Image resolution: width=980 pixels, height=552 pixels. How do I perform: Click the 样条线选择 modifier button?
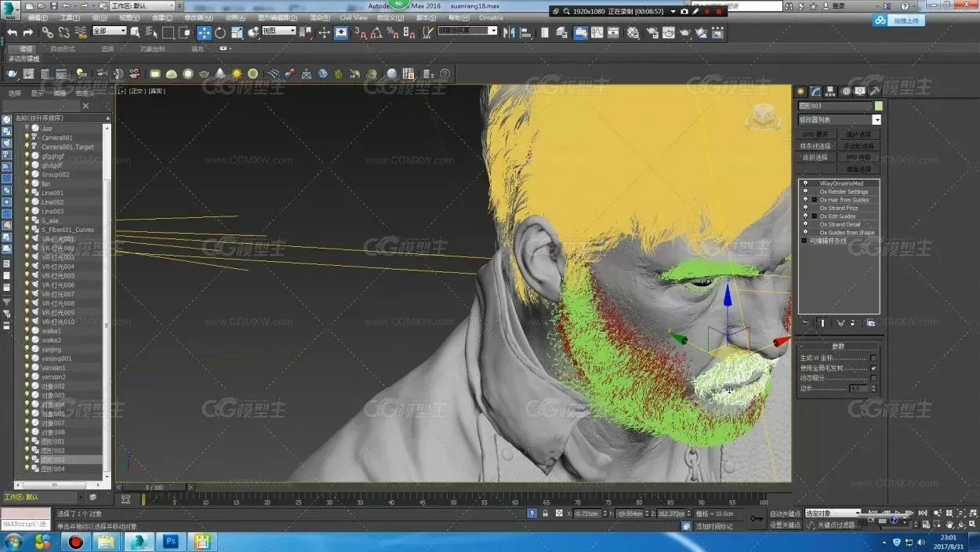815,146
